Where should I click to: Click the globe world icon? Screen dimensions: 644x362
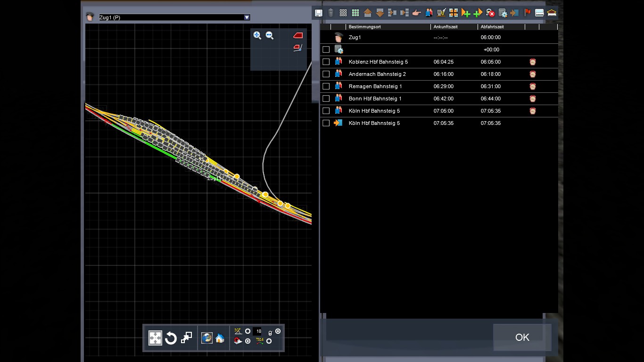tap(206, 338)
